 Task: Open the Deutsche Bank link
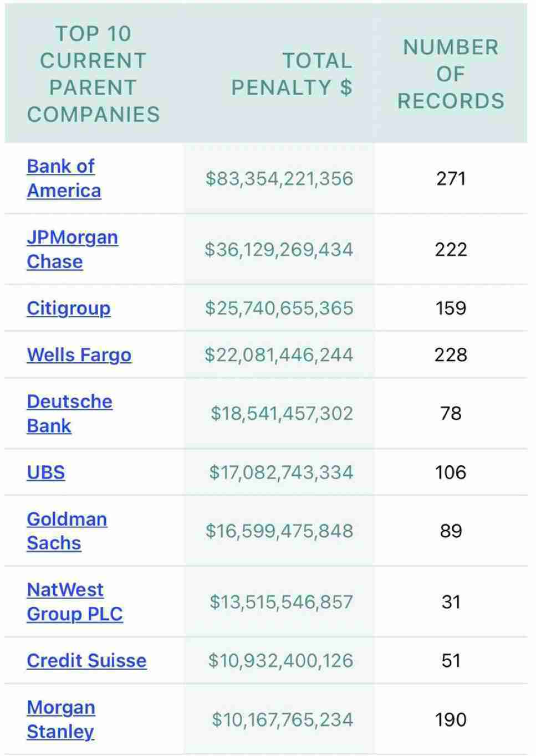[x=69, y=413]
